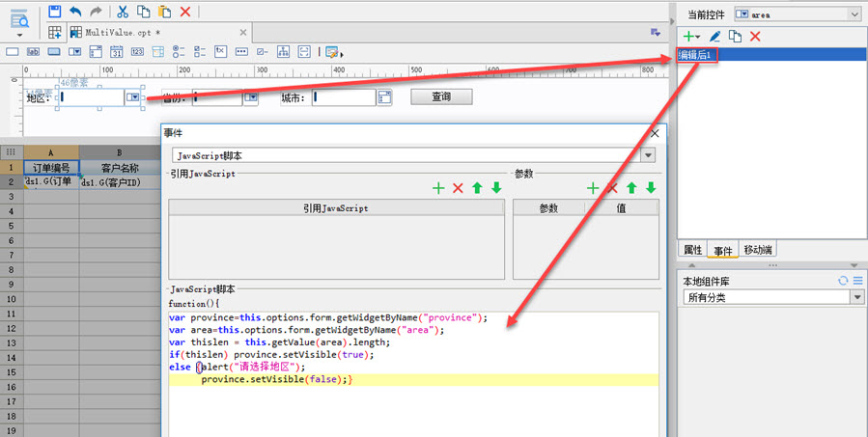Open the component library list menu icon
This screenshot has height=437, width=868.
[858, 281]
